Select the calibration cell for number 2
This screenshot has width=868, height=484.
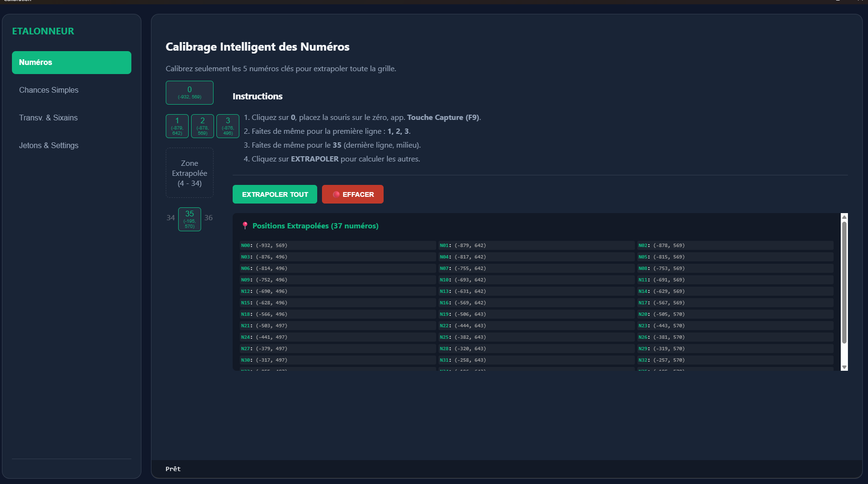202,126
